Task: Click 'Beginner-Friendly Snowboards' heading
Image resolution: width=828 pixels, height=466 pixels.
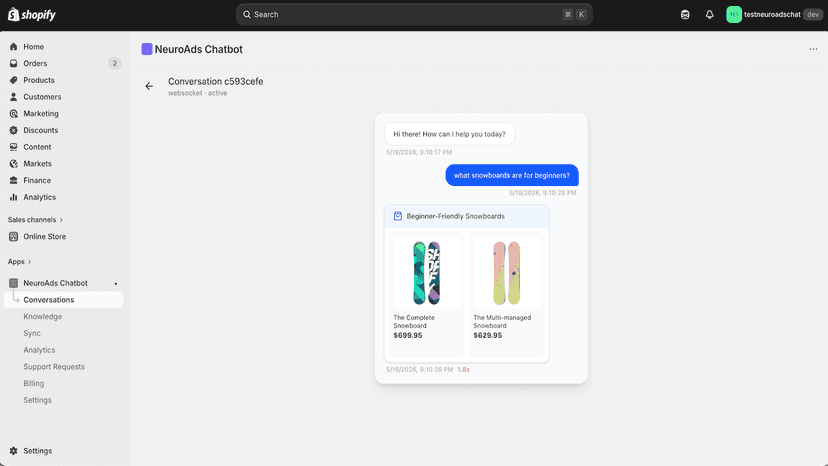Action: pyautogui.click(x=455, y=216)
